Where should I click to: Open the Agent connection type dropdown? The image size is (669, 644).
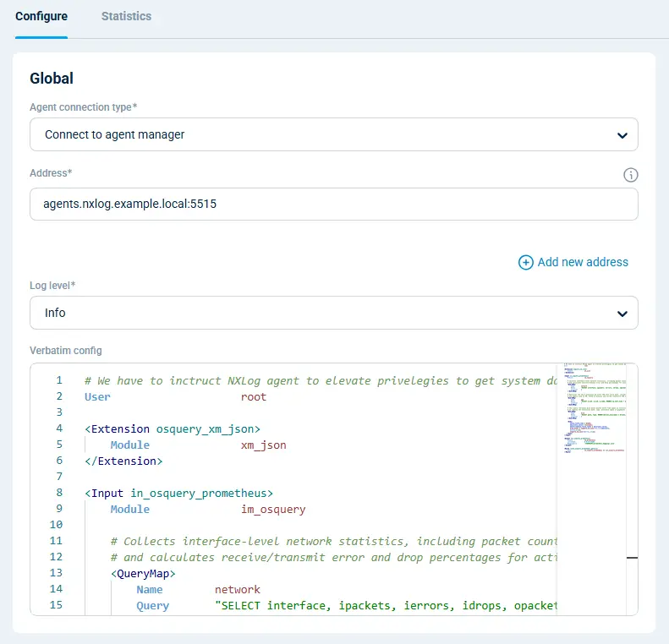333,134
